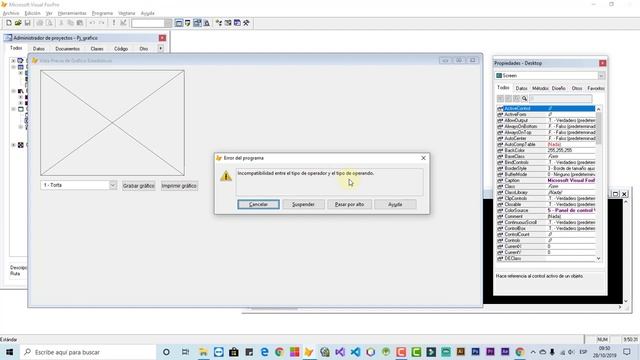Click the Properties window toolbar icon

pos(197,23)
